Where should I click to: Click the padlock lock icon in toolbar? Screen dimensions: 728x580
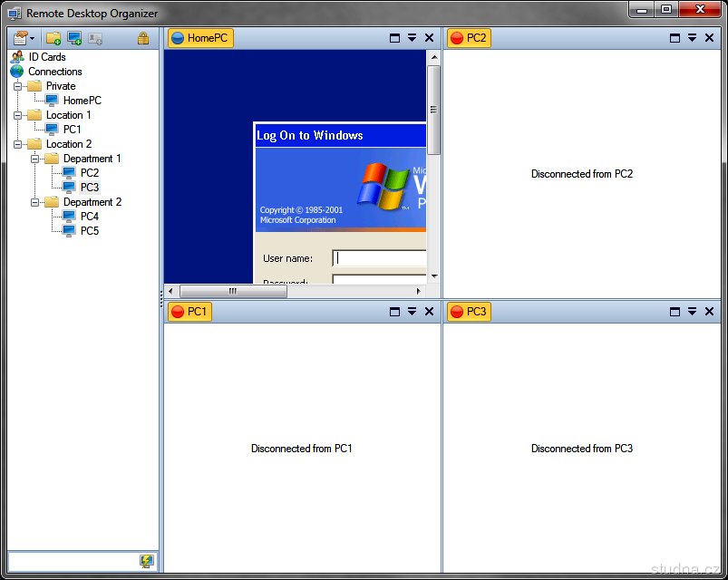(143, 38)
